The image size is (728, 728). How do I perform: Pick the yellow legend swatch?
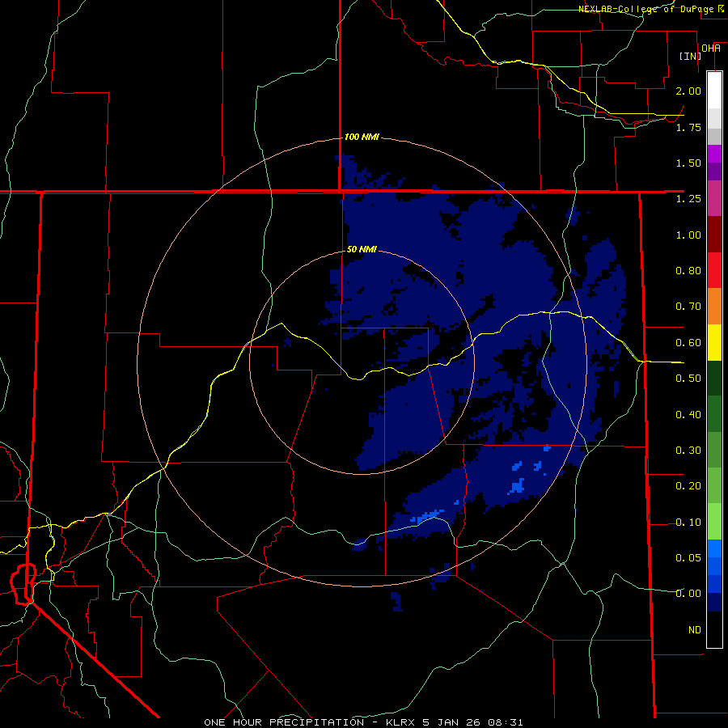pos(714,343)
